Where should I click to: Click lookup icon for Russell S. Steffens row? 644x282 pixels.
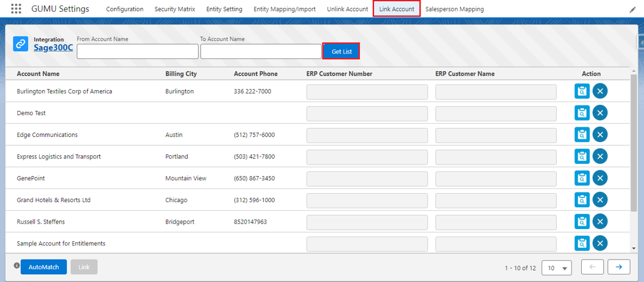coord(582,222)
